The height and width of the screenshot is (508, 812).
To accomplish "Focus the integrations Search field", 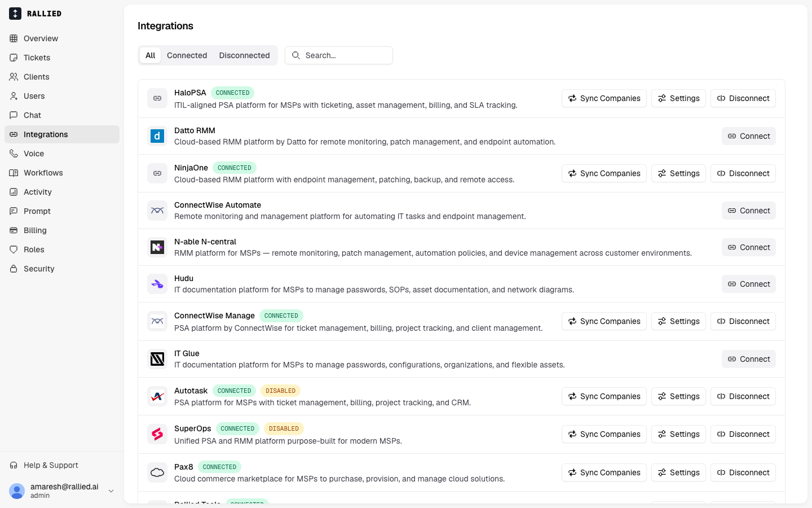I will click(339, 55).
